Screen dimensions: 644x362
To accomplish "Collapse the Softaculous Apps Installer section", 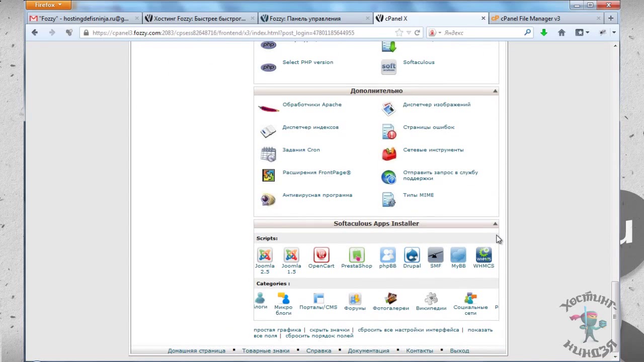I will [495, 224].
